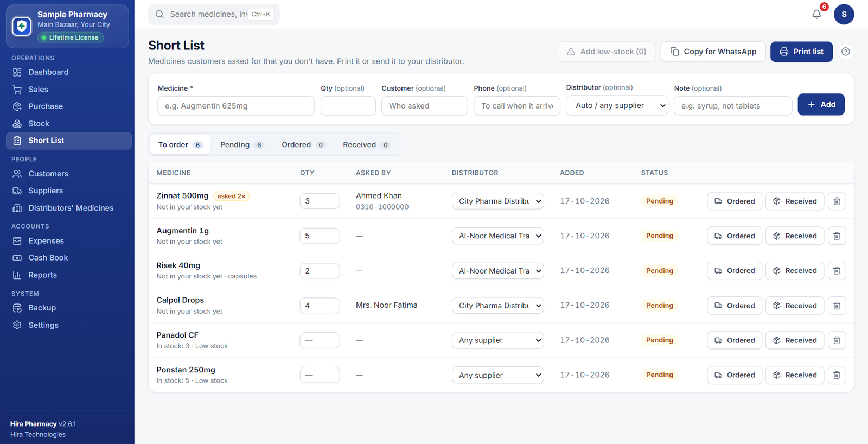Delete the Risek 40mg row
Image resolution: width=868 pixels, height=444 pixels.
(837, 271)
